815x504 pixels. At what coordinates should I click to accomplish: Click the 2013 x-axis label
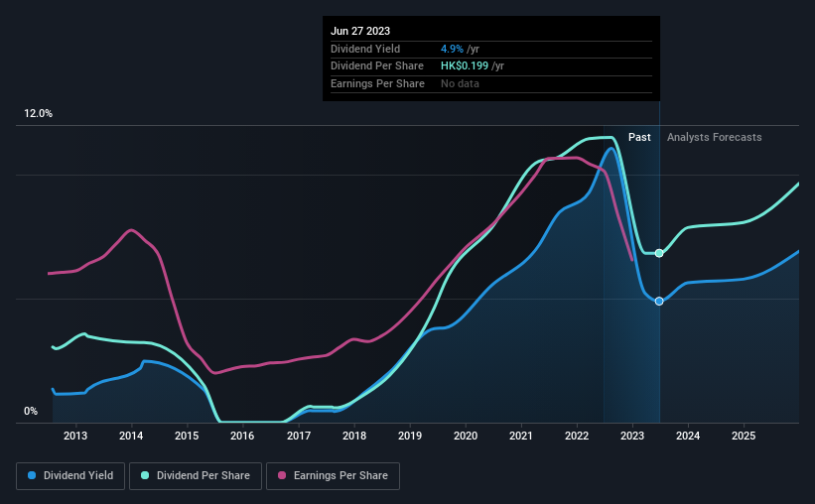(x=75, y=436)
